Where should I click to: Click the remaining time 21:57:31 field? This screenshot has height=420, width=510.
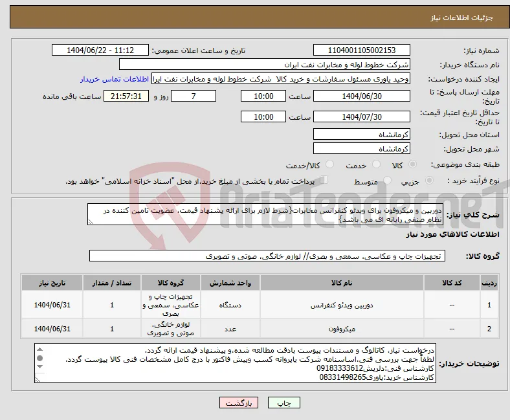(126, 96)
